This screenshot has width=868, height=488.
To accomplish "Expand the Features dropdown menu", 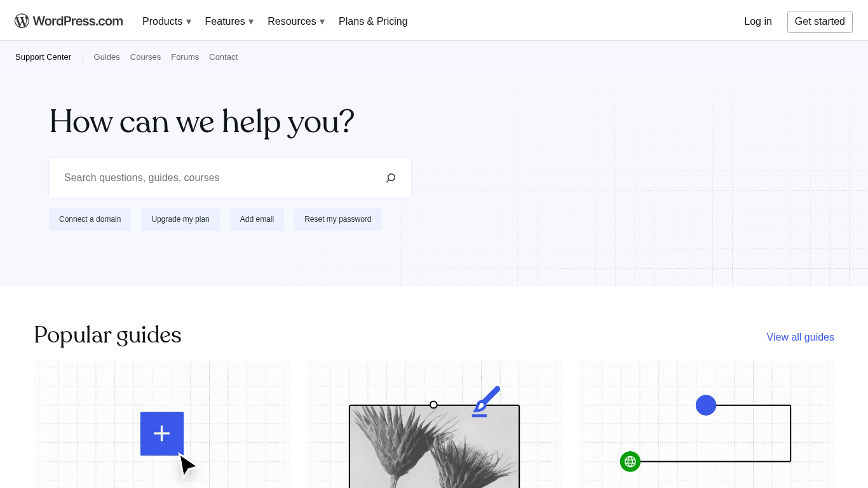I will (x=229, y=22).
